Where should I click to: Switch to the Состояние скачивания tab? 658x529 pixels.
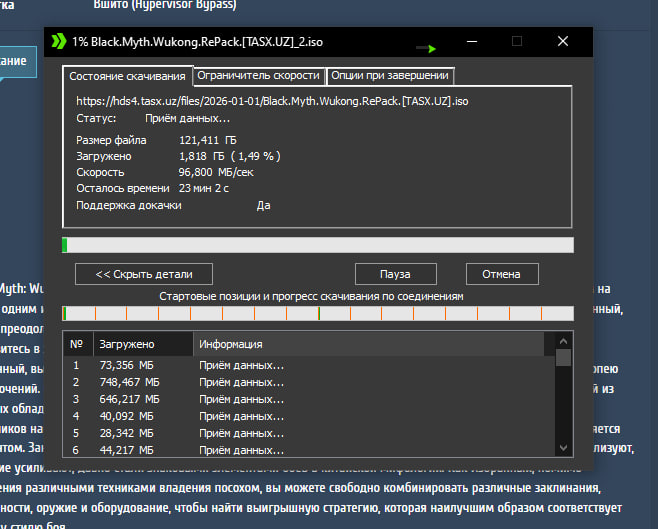pyautogui.click(x=126, y=76)
